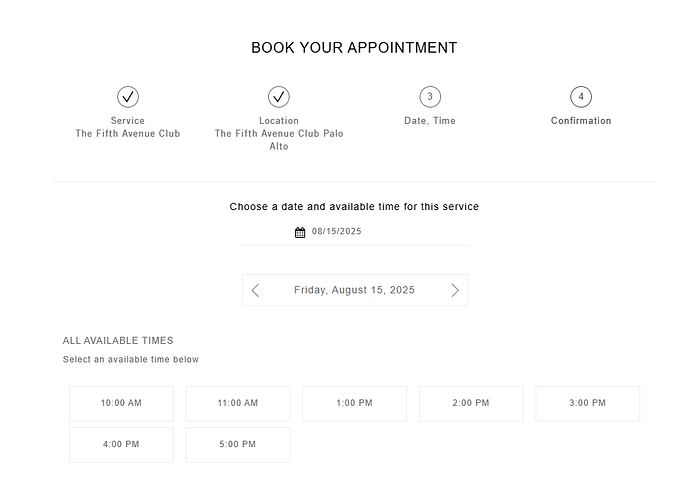Image resolution: width=690 pixels, height=496 pixels.
Task: Book the 5:00 PM time slot
Action: click(x=238, y=445)
